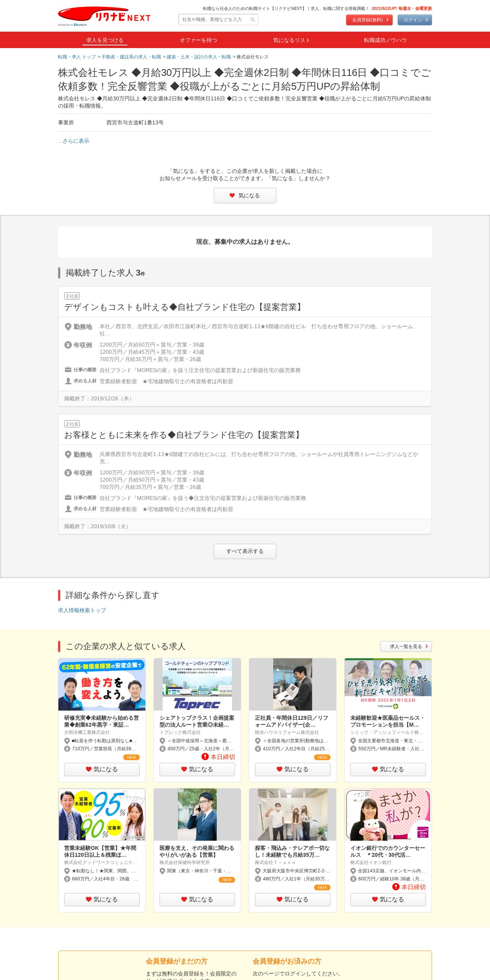The image size is (490, 980).
Task: Click the search magnifier icon
Action: [x=253, y=20]
